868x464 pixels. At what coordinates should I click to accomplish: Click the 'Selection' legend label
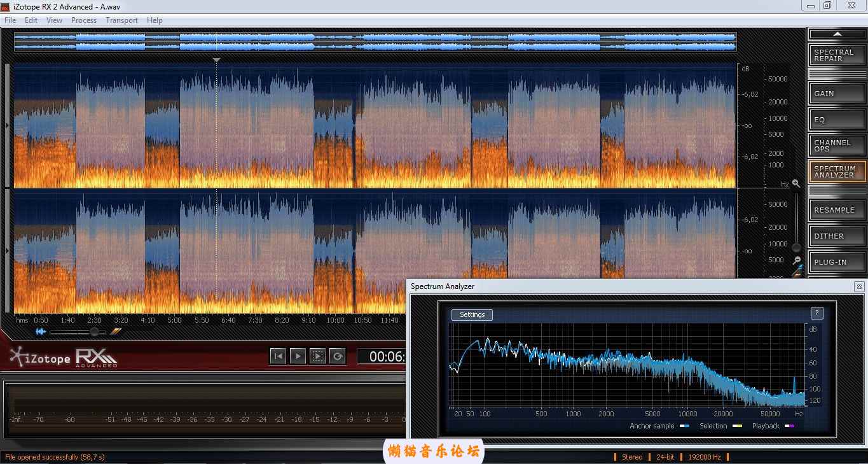click(713, 426)
